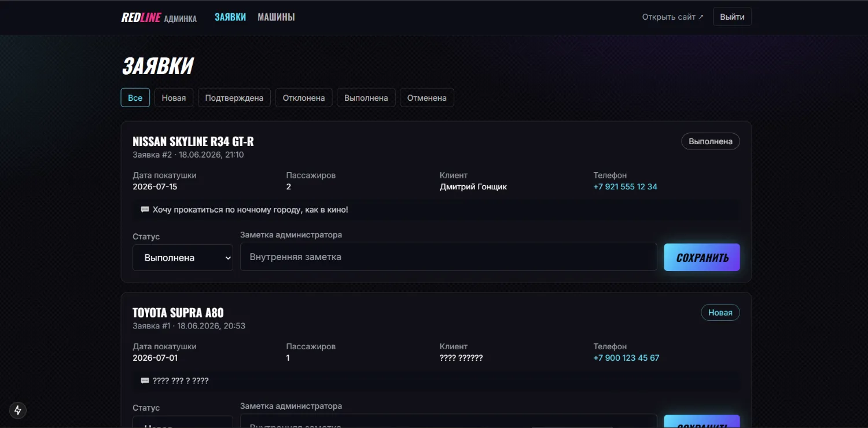Viewport: 868px width, 428px height.
Task: Open the Next.js dev tools lightning icon
Action: (x=18, y=410)
